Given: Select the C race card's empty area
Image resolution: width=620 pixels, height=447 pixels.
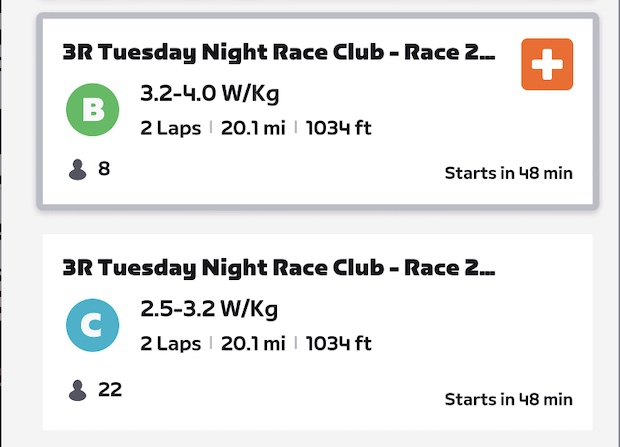Looking at the screenshot, I should coord(480,330).
